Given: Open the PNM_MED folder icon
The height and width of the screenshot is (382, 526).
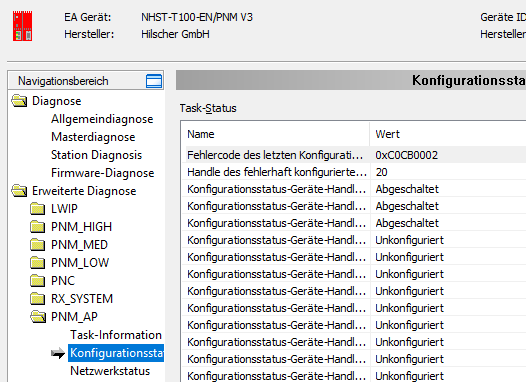Looking at the screenshot, I should [x=37, y=244].
